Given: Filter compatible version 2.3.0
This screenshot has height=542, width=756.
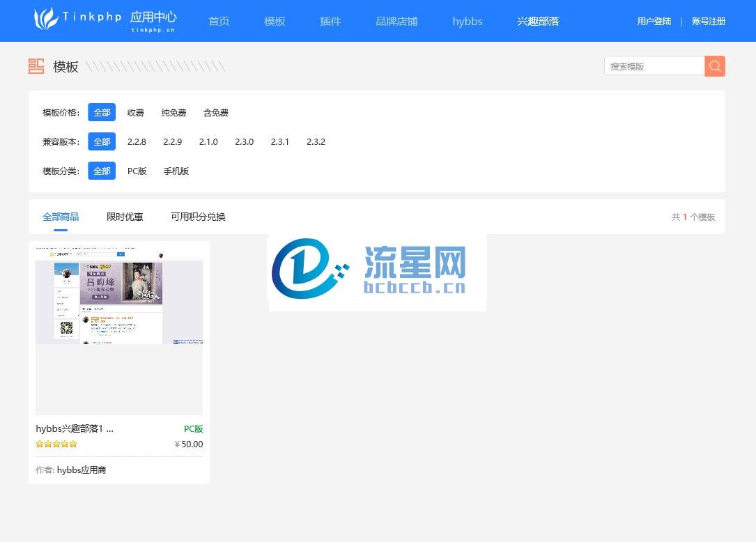Looking at the screenshot, I should (x=244, y=141).
